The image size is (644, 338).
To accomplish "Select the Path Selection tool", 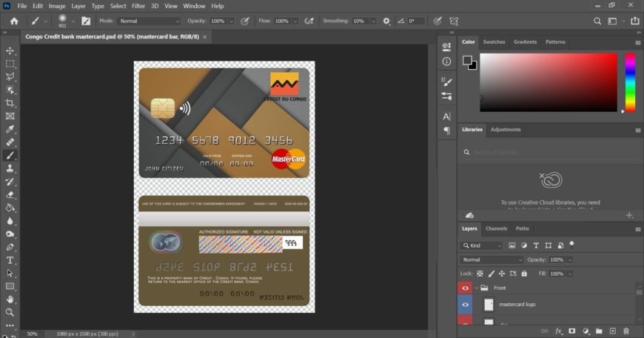I will click(10, 274).
